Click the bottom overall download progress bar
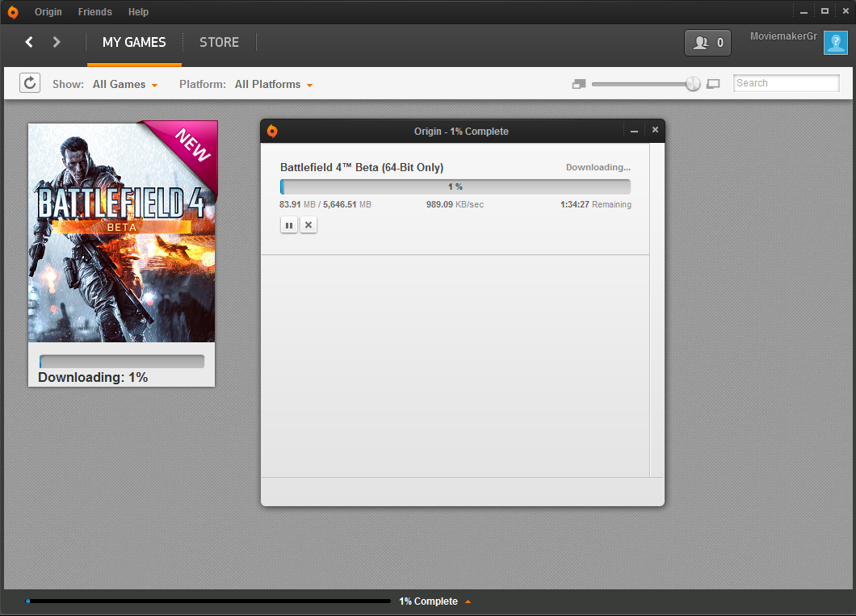The width and height of the screenshot is (856, 616). 208,601
